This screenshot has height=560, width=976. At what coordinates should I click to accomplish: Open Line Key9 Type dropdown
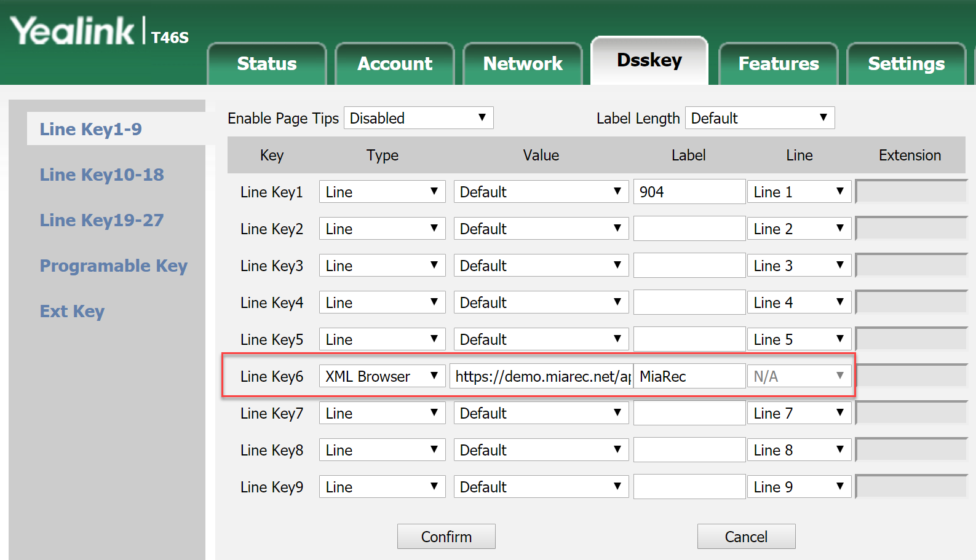(x=382, y=487)
